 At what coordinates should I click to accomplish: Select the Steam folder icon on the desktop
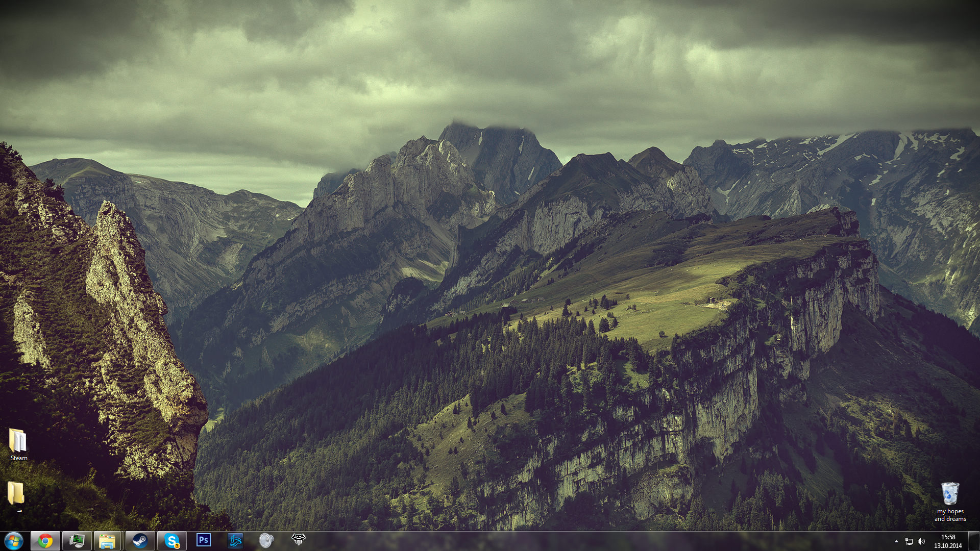pyautogui.click(x=18, y=440)
